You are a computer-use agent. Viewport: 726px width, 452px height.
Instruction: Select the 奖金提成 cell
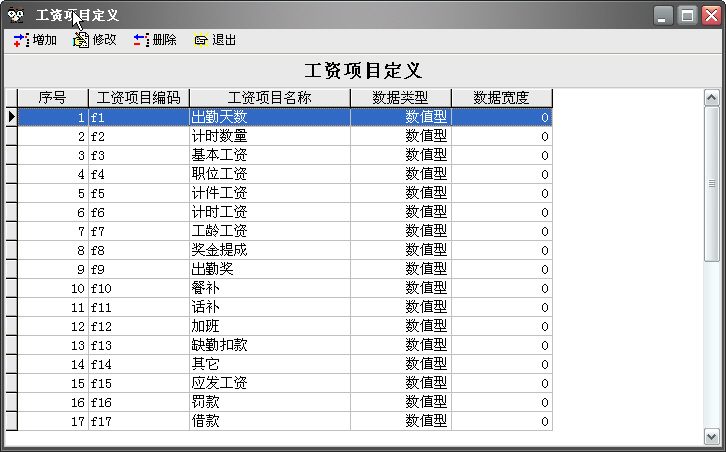(x=270, y=250)
